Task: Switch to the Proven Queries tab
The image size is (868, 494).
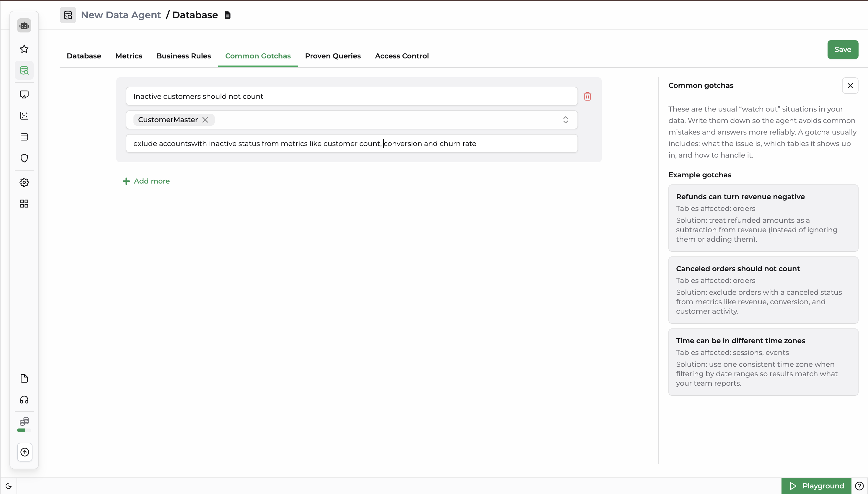Action: pyautogui.click(x=332, y=56)
